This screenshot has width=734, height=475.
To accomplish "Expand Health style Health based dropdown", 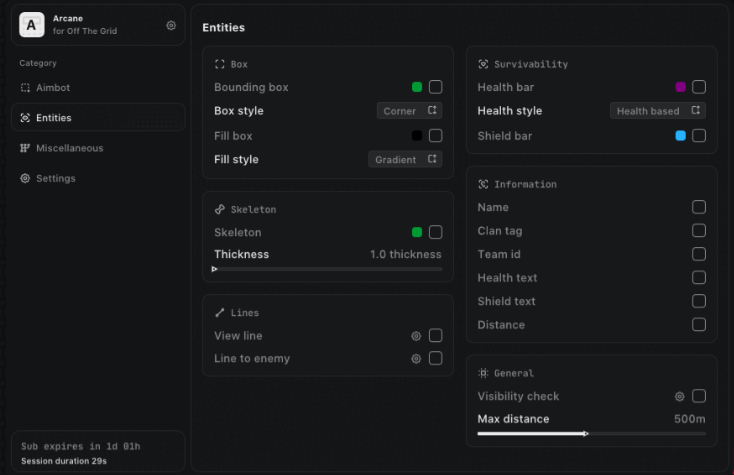I will pyautogui.click(x=657, y=111).
